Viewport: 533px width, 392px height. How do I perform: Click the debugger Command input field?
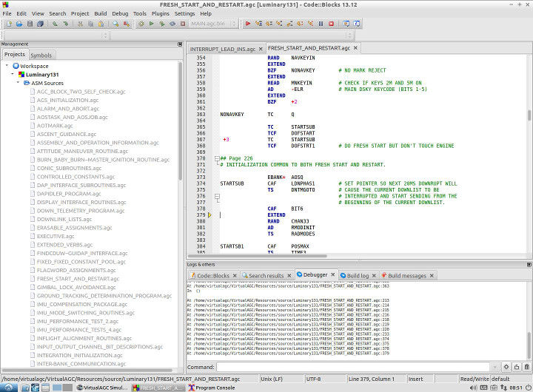(x=355, y=368)
